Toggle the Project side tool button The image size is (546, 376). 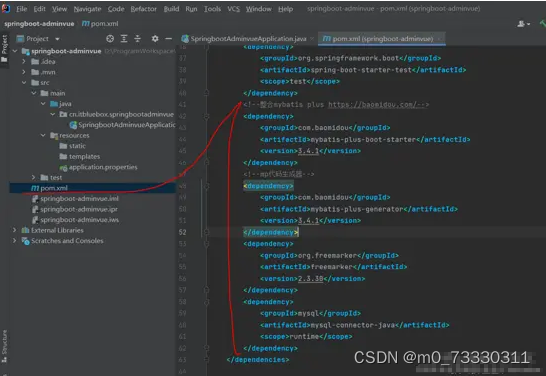tap(4, 49)
